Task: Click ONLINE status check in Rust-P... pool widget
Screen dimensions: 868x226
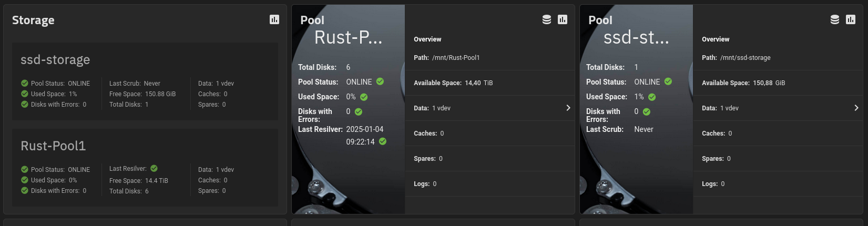Action: (x=380, y=81)
